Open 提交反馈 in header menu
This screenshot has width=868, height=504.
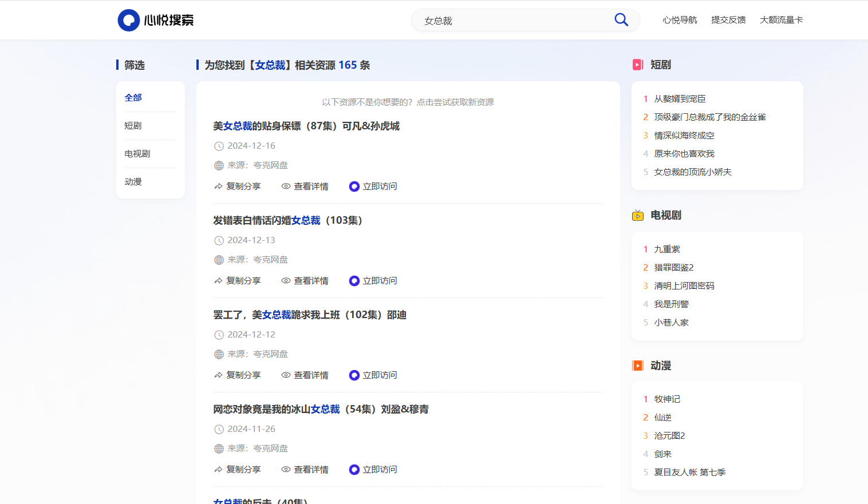(728, 20)
